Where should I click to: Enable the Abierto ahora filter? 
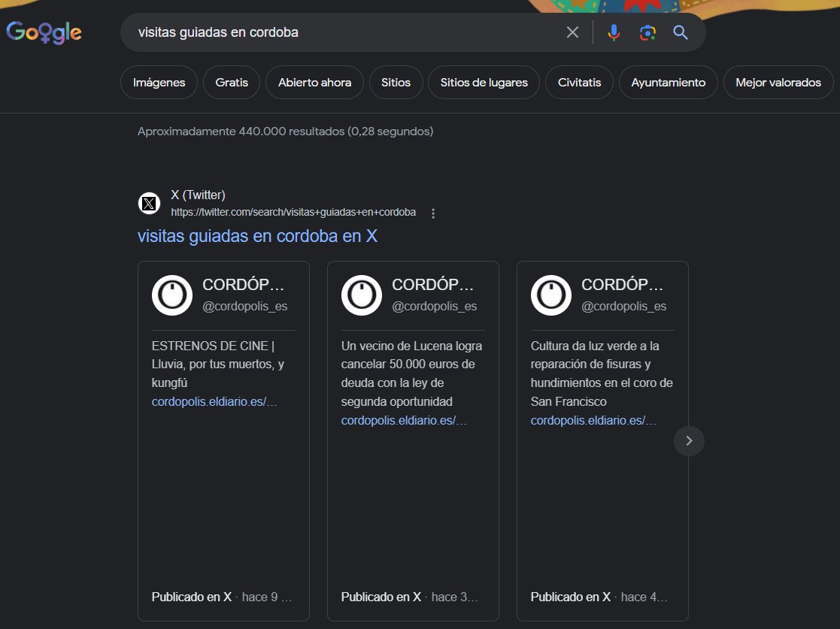(x=314, y=82)
